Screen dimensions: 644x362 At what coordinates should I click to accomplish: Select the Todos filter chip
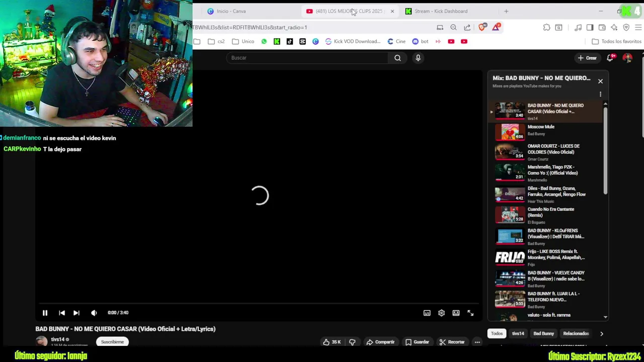(x=497, y=333)
